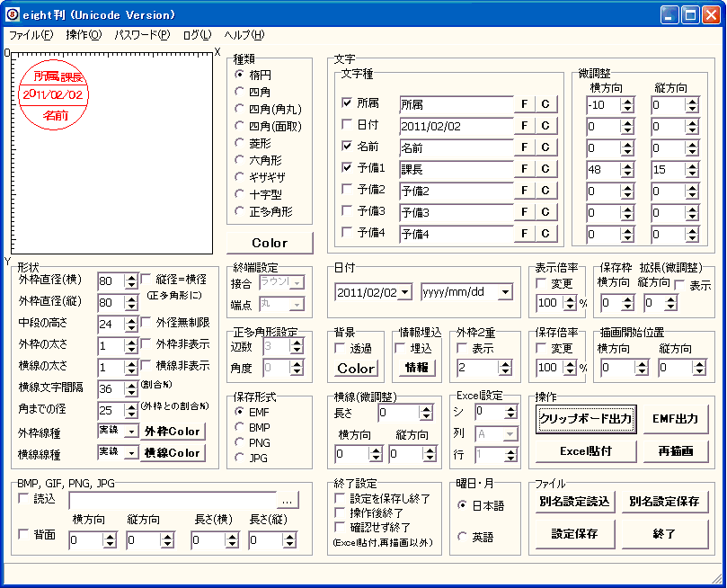Open the 操作(O) menu
This screenshot has width=727, height=588.
[84, 35]
